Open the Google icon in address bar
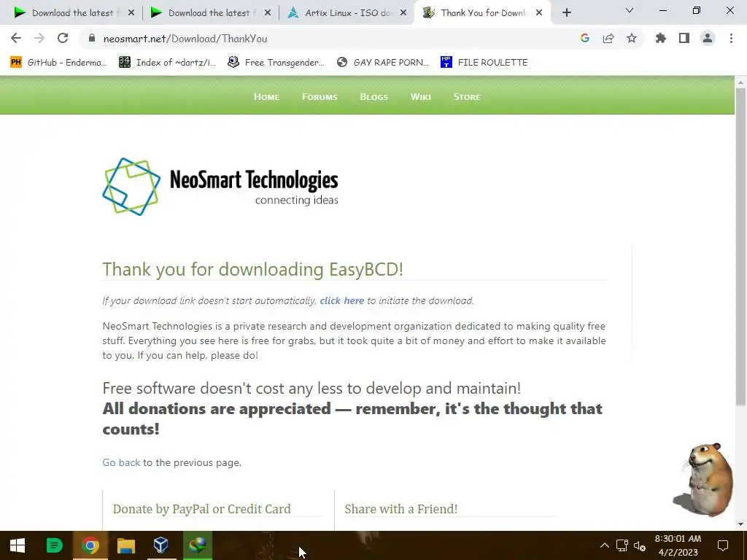 [585, 38]
